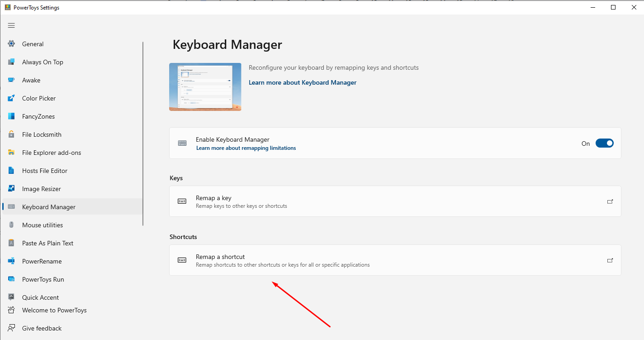Viewport: 644px width, 340px height.
Task: Click the Image Resizer icon
Action: [11, 189]
